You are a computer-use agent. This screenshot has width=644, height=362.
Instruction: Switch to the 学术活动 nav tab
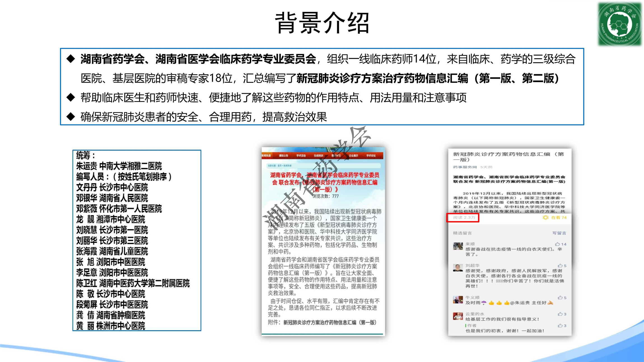(301, 156)
